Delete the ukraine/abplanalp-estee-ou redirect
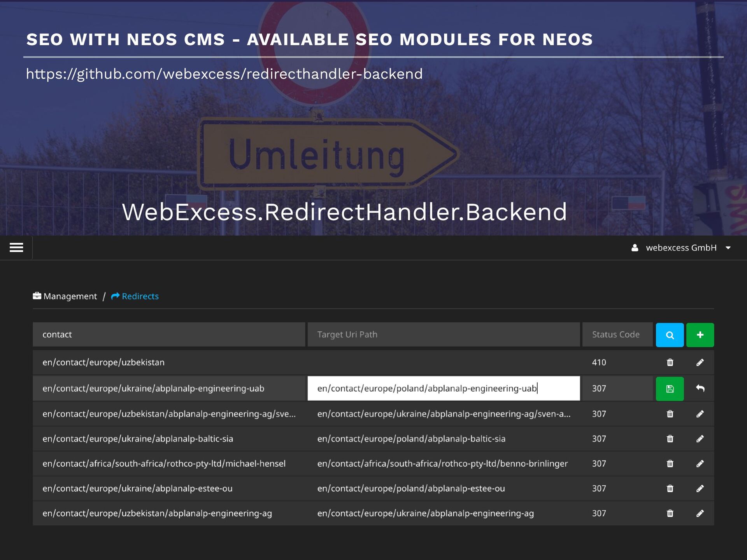The height and width of the screenshot is (560, 747). tap(670, 488)
